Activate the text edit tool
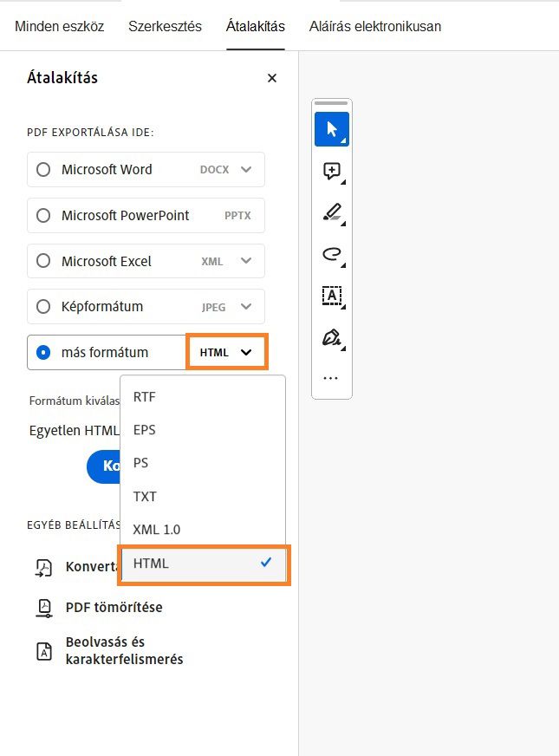Image resolution: width=559 pixels, height=756 pixels. (332, 295)
